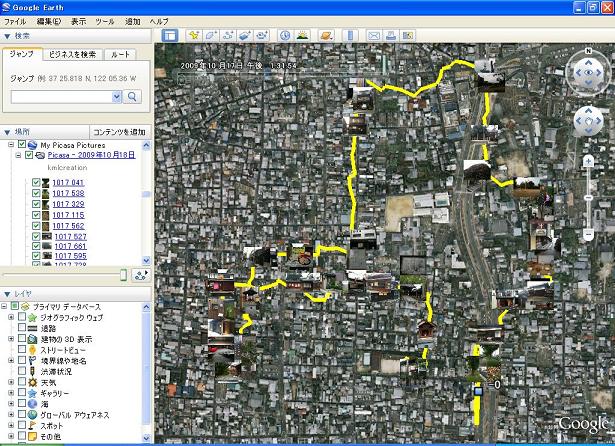Zoom out with the minus button

pyautogui.click(x=588, y=235)
